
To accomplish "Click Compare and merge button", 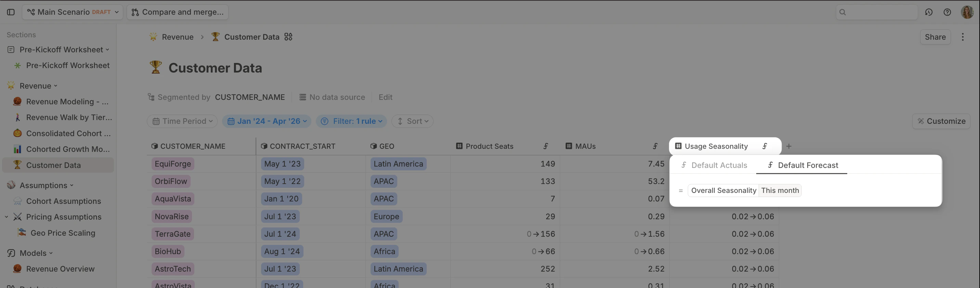I will (x=178, y=12).
